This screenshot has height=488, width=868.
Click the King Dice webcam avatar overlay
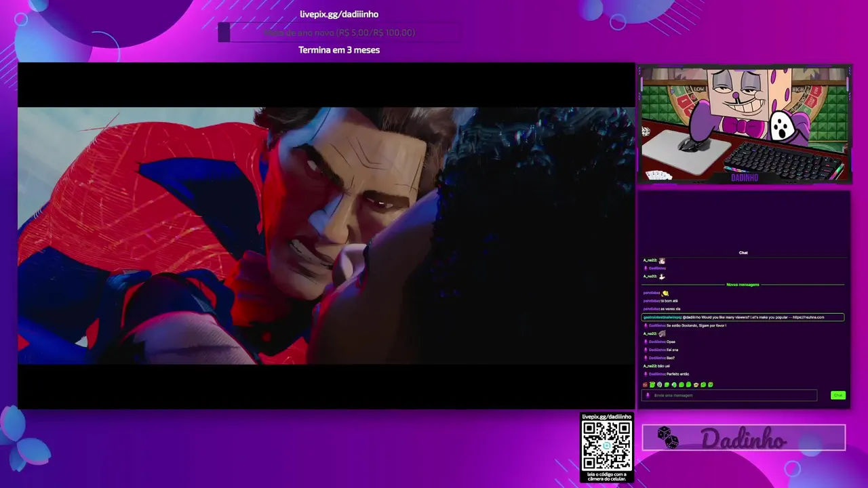pyautogui.click(x=744, y=124)
